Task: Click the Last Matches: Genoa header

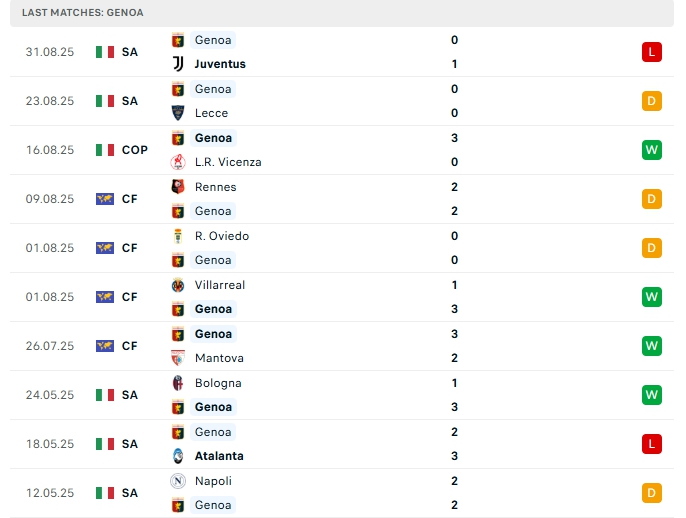Action: tap(83, 13)
